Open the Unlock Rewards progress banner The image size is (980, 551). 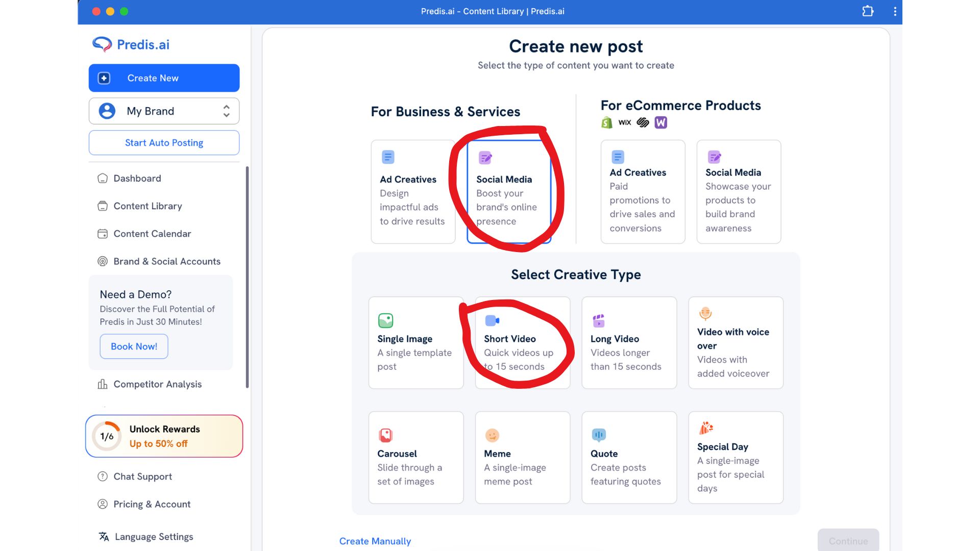coord(164,436)
